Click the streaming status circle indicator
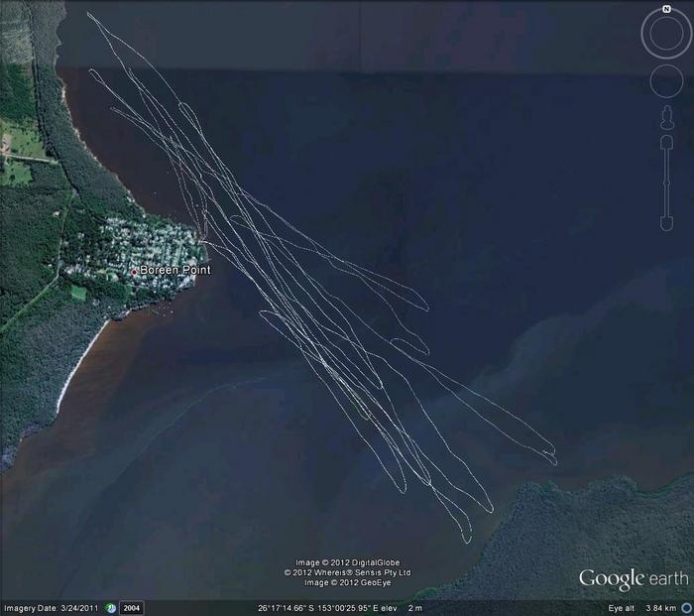This screenshot has height=616, width=694. 686,607
